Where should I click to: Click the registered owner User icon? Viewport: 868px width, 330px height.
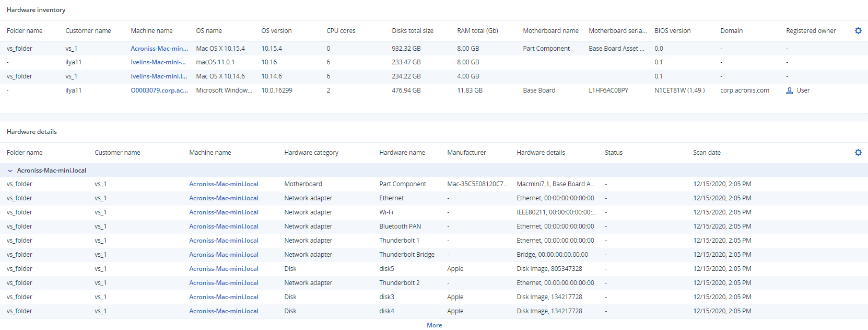(789, 90)
